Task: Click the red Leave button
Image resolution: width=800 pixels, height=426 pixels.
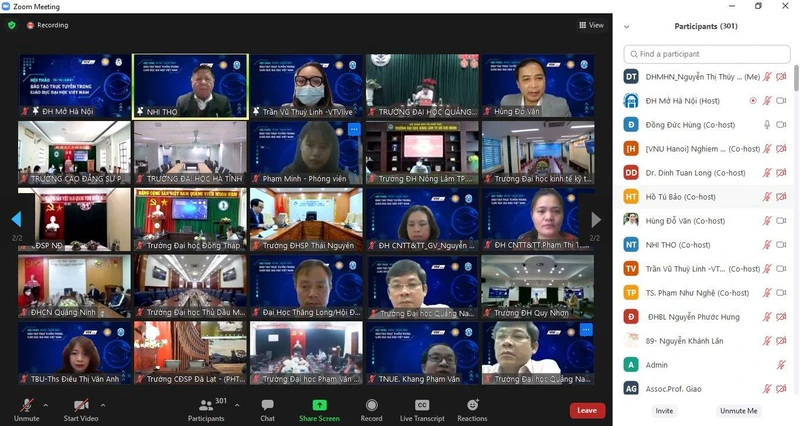Action: pyautogui.click(x=587, y=410)
